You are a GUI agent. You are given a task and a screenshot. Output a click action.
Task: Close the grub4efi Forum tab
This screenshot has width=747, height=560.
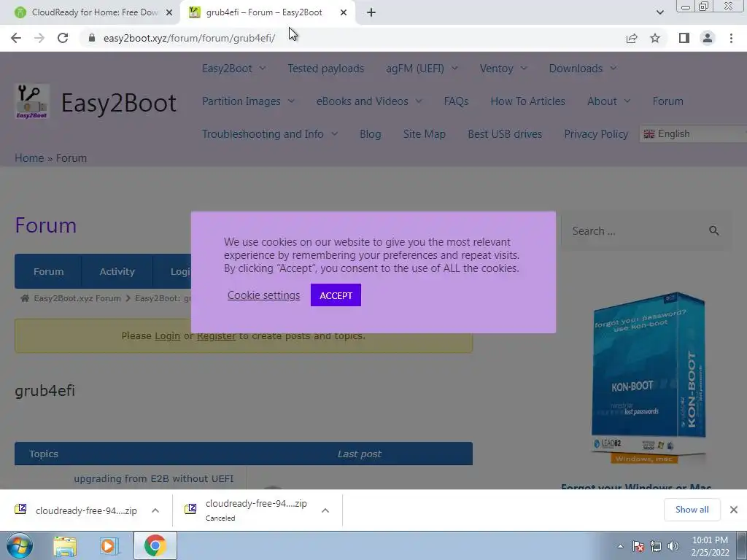coord(344,12)
